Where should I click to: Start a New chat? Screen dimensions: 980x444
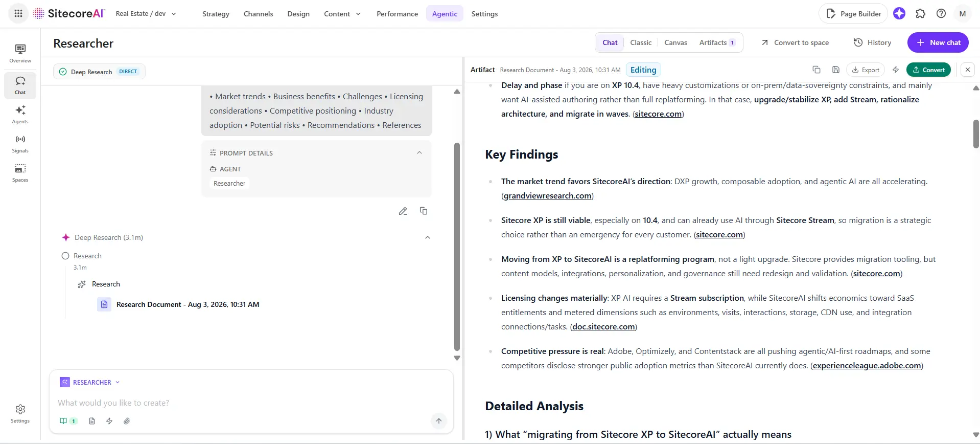(x=938, y=42)
